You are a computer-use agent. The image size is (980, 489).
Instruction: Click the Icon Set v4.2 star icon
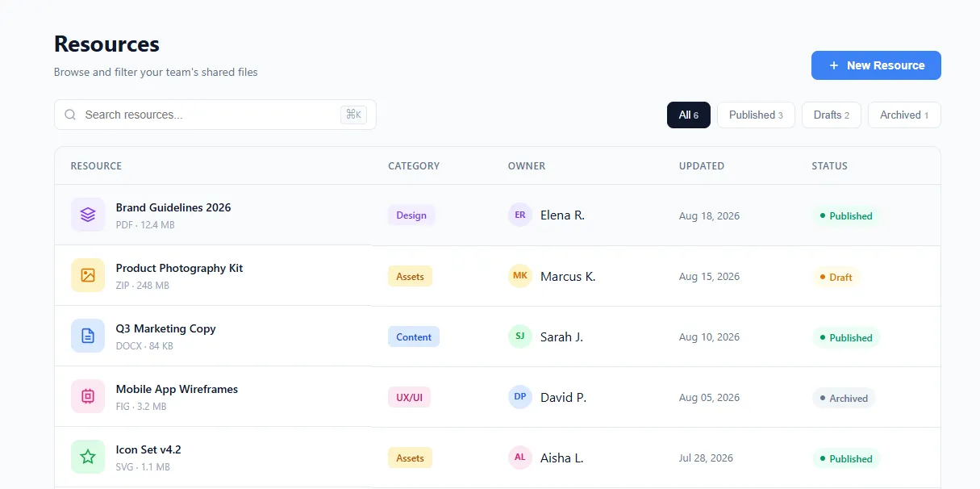pyautogui.click(x=88, y=457)
